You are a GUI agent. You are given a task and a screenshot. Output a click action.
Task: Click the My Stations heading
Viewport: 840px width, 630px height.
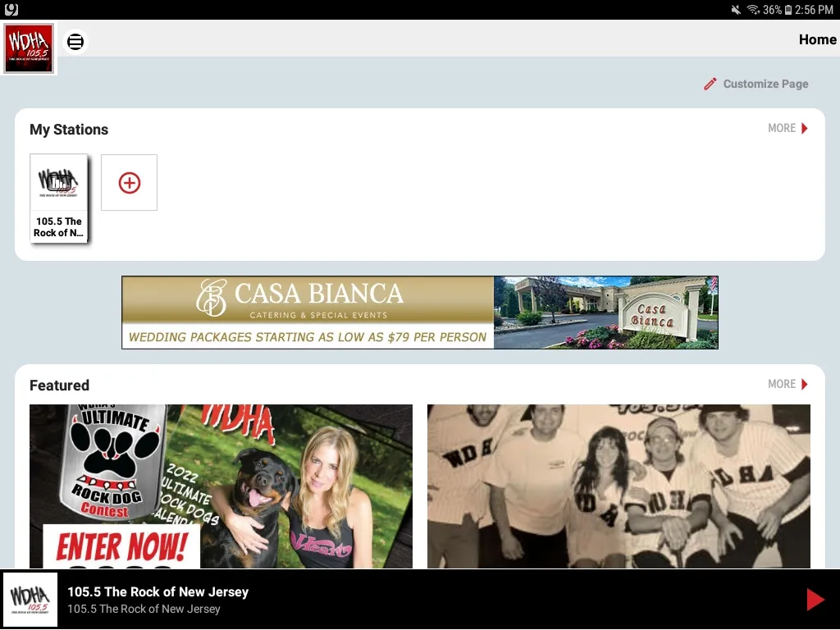coord(69,130)
